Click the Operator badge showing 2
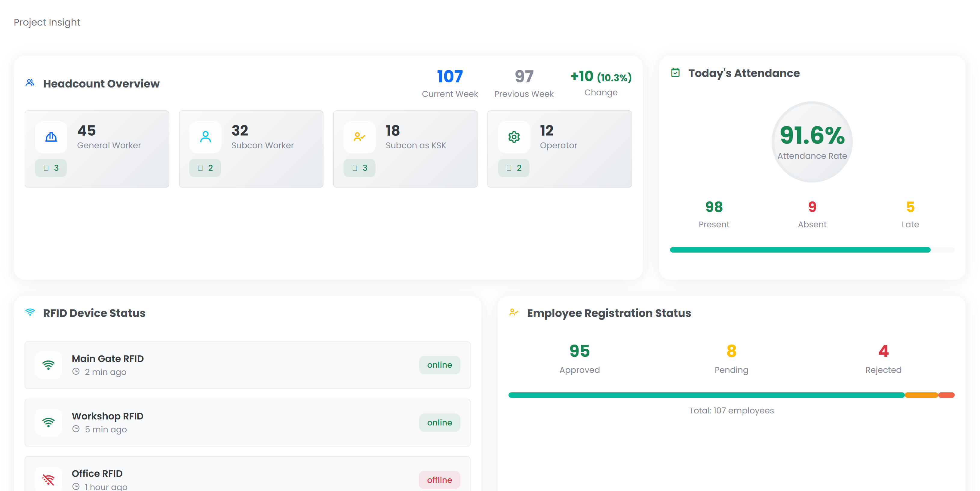Screen dimensions: 980x491 (514, 168)
